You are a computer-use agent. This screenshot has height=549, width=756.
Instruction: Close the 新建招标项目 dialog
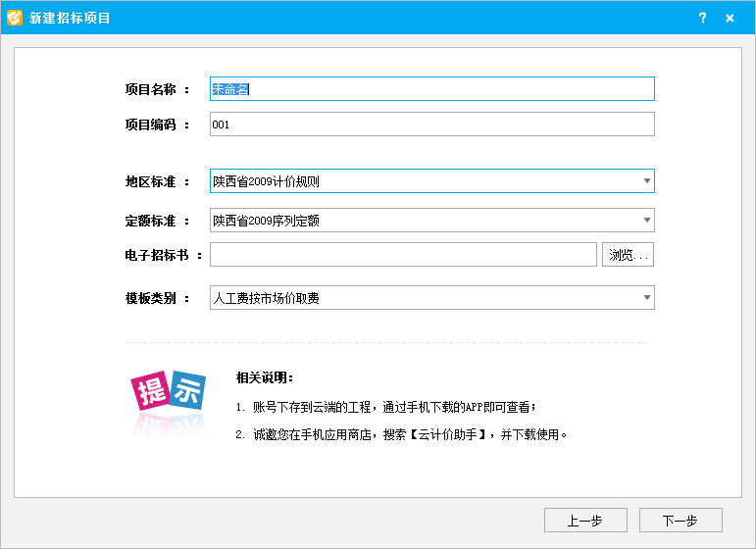pos(730,18)
